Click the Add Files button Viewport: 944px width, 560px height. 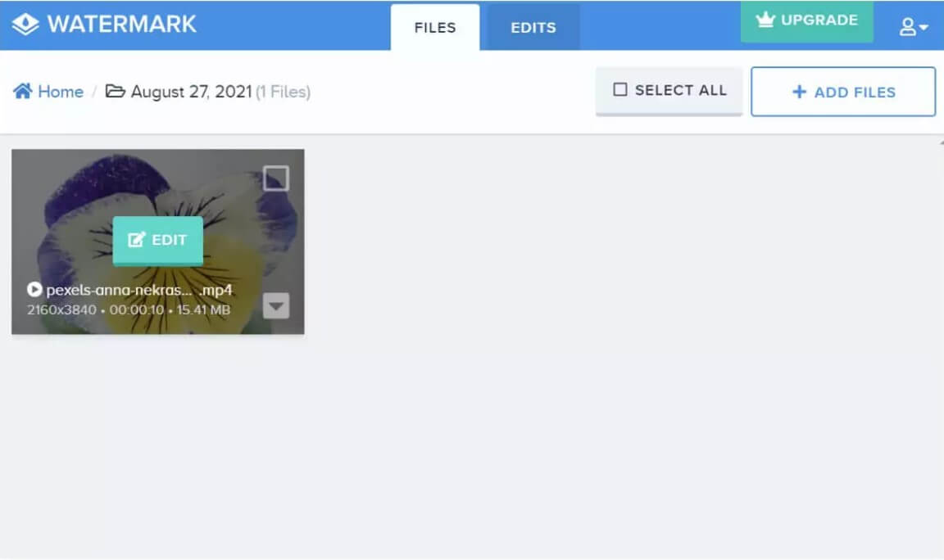pyautogui.click(x=843, y=92)
